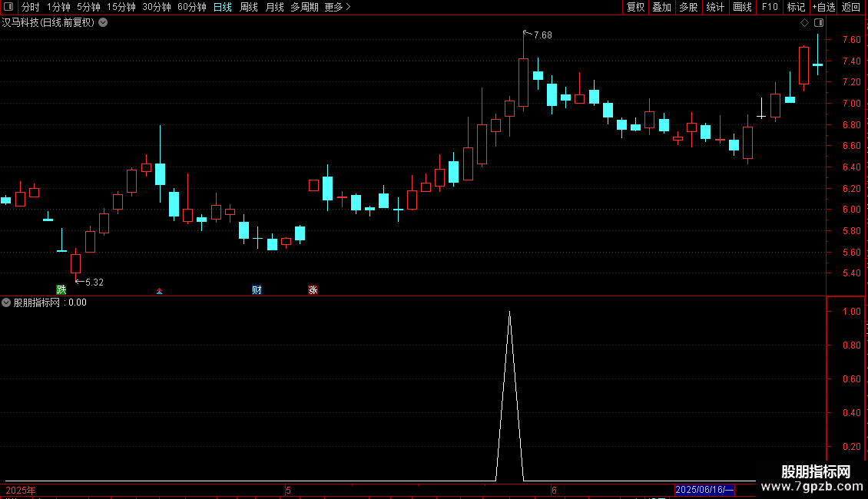The width and height of the screenshot is (868, 499).
Task: Click the red 涨 event marker
Action: pyautogui.click(x=313, y=290)
